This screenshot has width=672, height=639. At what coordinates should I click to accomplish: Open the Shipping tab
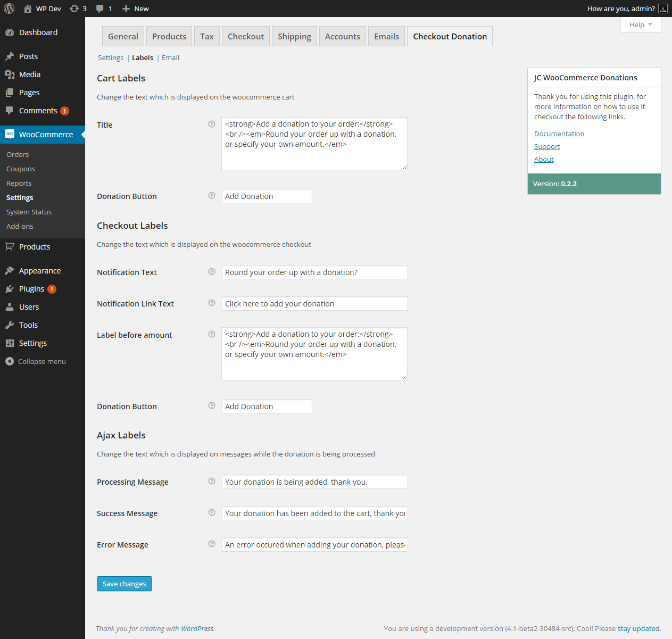(294, 36)
